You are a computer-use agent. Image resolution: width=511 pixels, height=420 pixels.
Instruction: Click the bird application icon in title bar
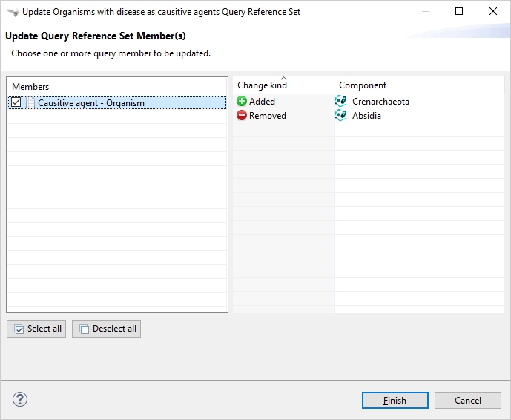click(12, 12)
